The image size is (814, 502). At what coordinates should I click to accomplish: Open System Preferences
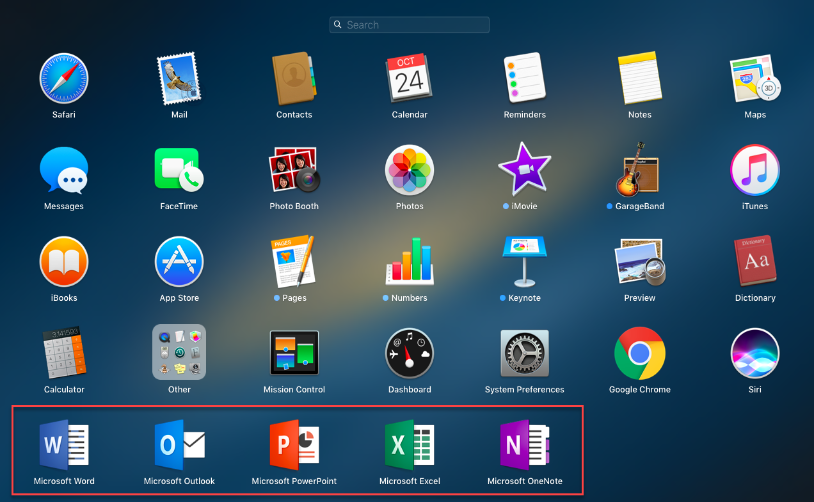524,353
